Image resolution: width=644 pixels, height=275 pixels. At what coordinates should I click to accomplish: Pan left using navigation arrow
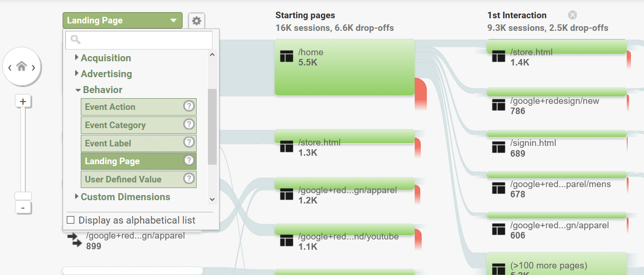10,67
